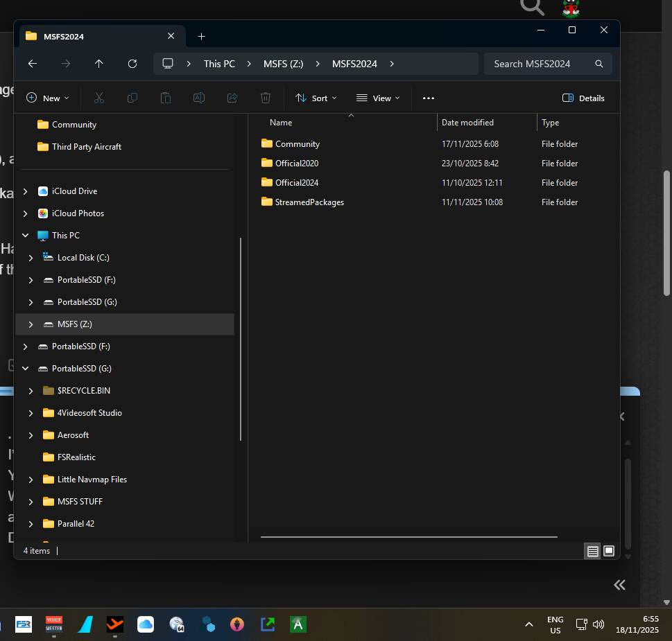Click the New button
Image resolution: width=672 pixels, height=641 pixels.
point(47,98)
